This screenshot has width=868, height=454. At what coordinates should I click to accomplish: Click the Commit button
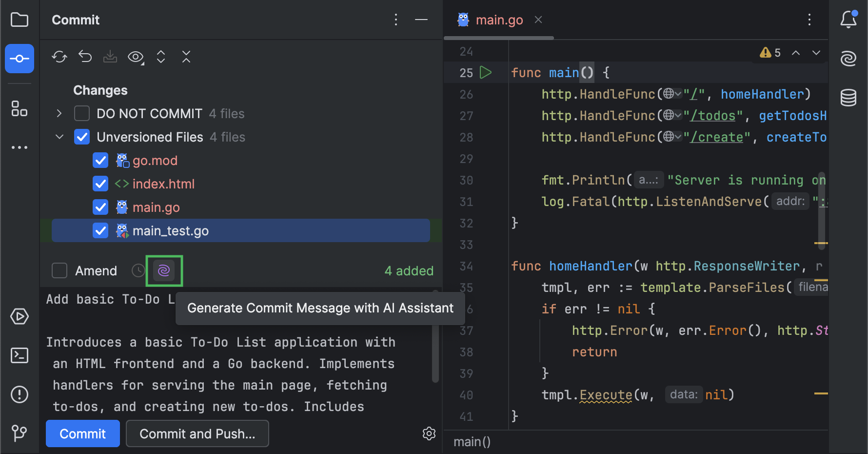pos(82,433)
